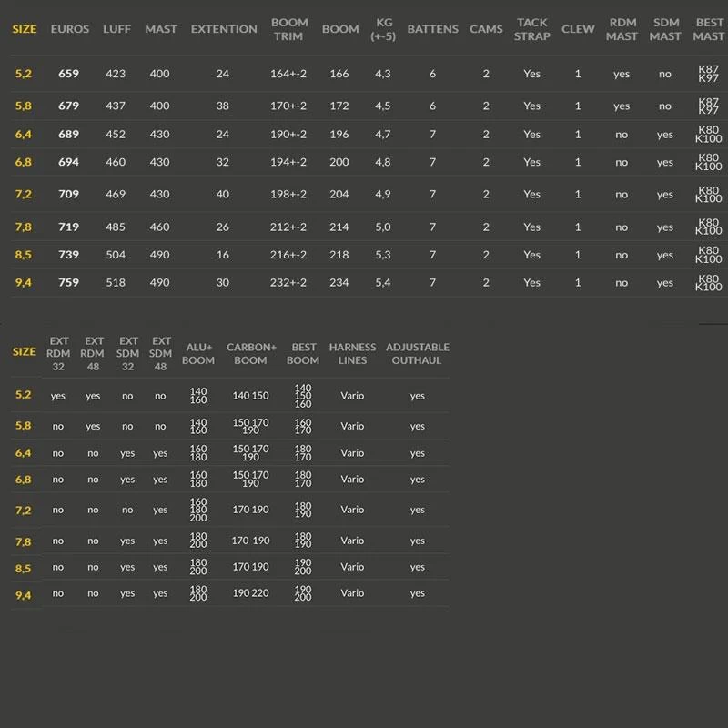The image size is (728, 728).
Task: Click the weight value 4,3 in KG column
Action: click(383, 74)
